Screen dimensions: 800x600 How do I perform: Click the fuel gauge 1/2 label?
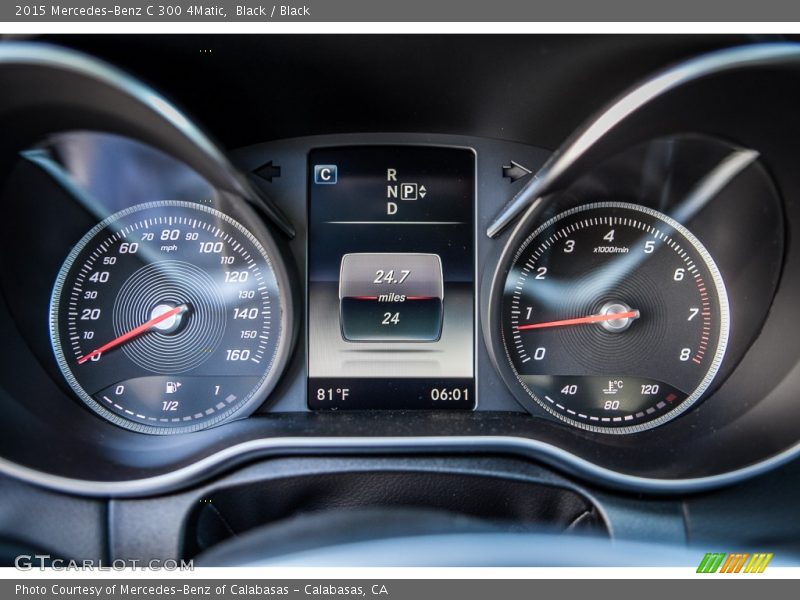click(170, 406)
